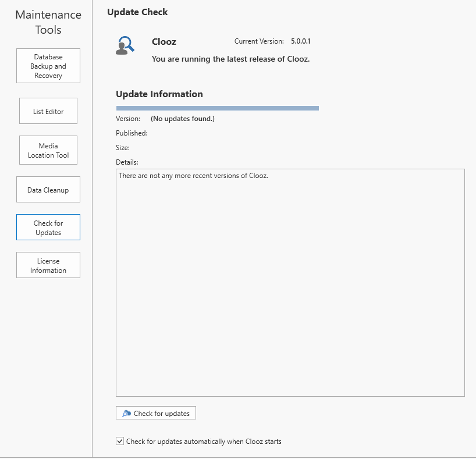Image resolution: width=476 pixels, height=459 pixels.
Task: Click the "(No updates found.)" version text
Action: (183, 119)
